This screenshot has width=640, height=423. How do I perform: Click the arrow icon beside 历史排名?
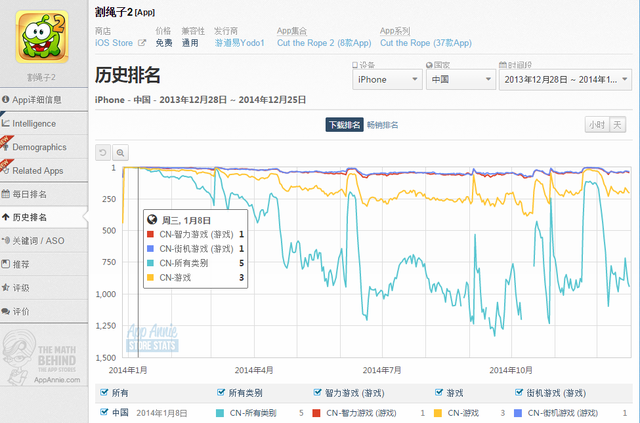coord(5,217)
